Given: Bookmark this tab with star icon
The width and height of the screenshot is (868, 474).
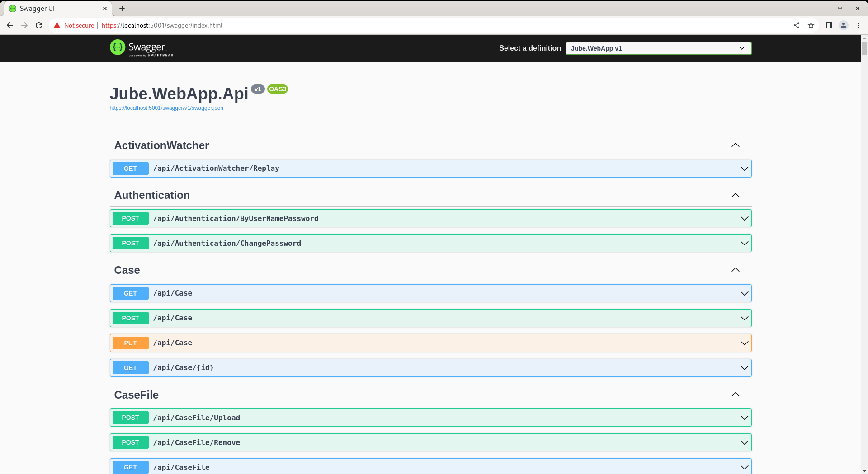Looking at the screenshot, I should [x=811, y=25].
